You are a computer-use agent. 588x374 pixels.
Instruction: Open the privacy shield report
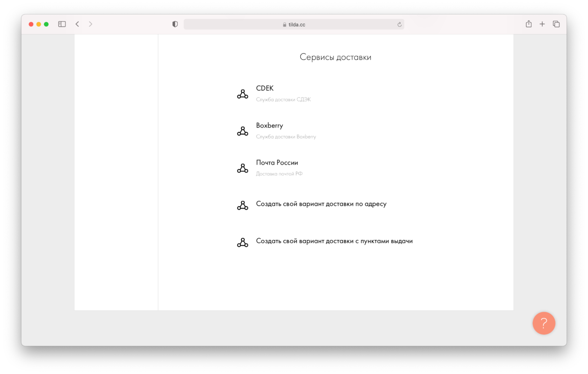pos(175,24)
